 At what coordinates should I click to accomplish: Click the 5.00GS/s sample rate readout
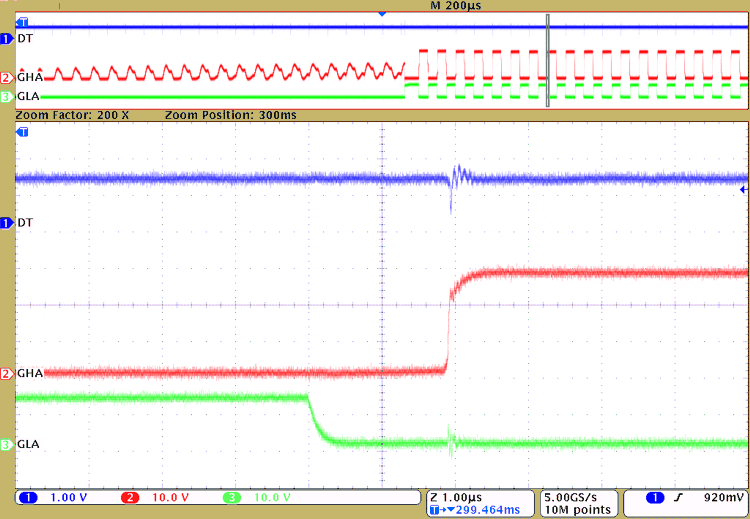pos(575,496)
